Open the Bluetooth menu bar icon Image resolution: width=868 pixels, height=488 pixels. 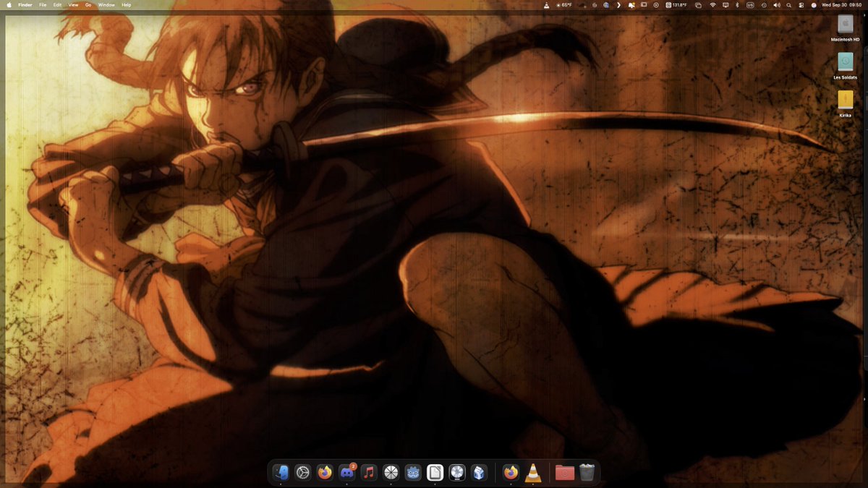coord(737,5)
